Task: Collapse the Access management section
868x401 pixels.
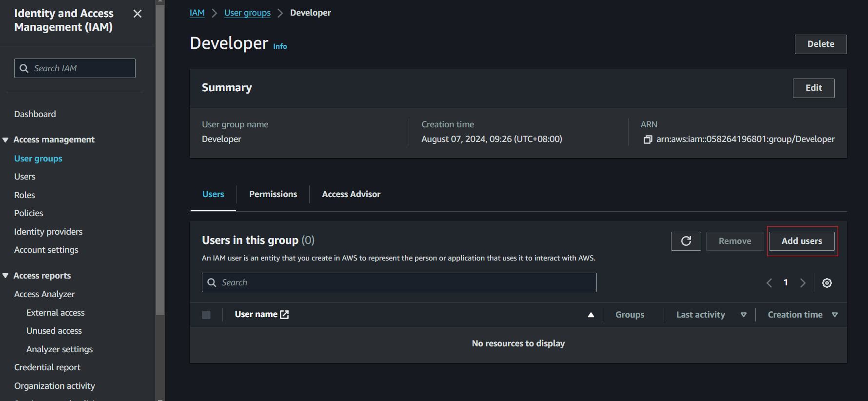Action: tap(6, 140)
